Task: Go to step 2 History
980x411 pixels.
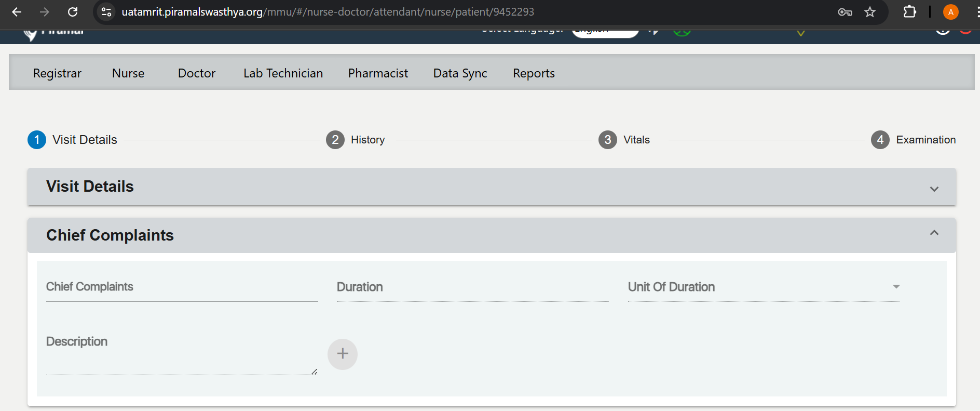Action: [356, 140]
